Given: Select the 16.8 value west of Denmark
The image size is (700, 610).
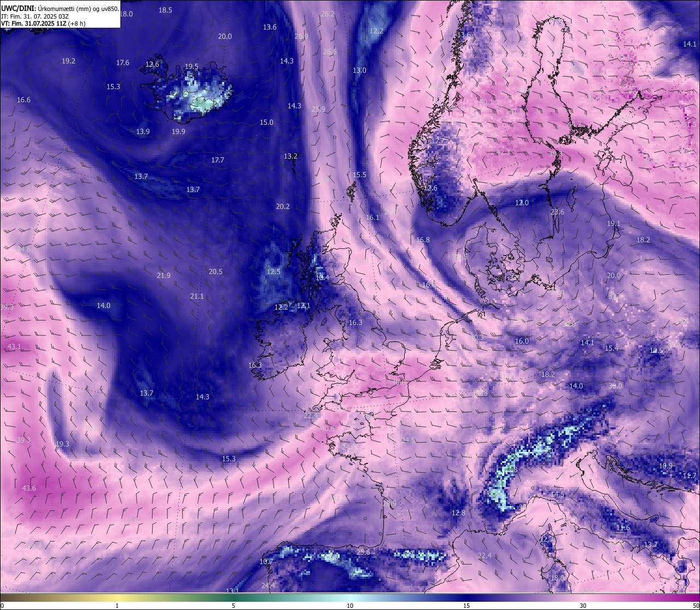Looking at the screenshot, I should pos(423,240).
